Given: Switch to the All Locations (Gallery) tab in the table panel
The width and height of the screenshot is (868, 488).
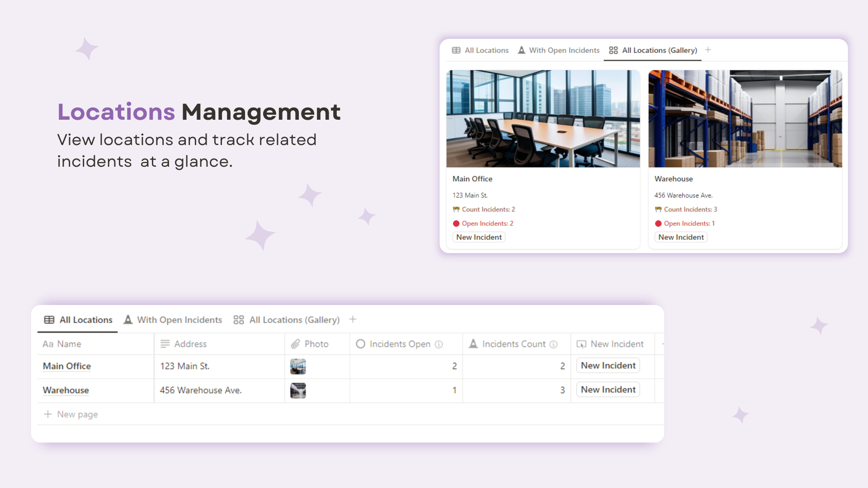Looking at the screenshot, I should click(x=287, y=320).
